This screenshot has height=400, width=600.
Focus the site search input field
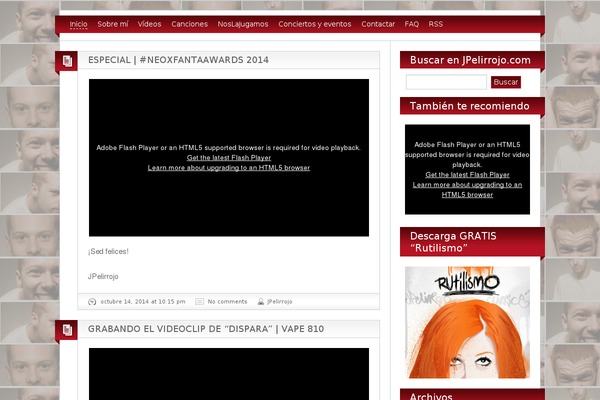click(x=446, y=82)
